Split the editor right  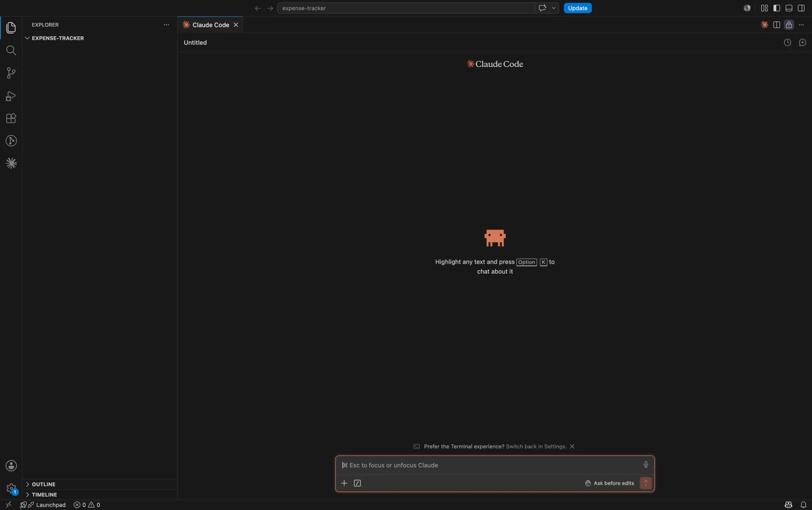tap(777, 25)
